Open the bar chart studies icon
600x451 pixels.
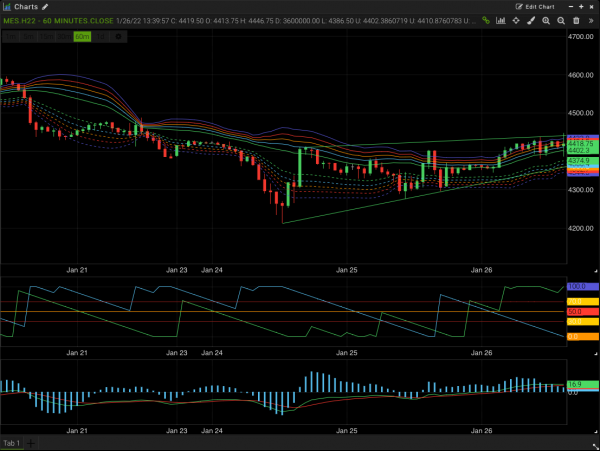[501, 21]
